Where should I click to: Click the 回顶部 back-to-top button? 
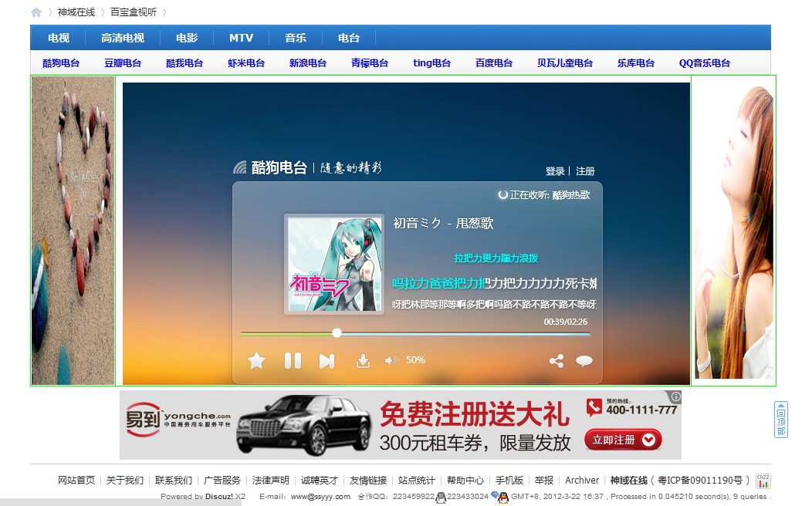point(782,419)
